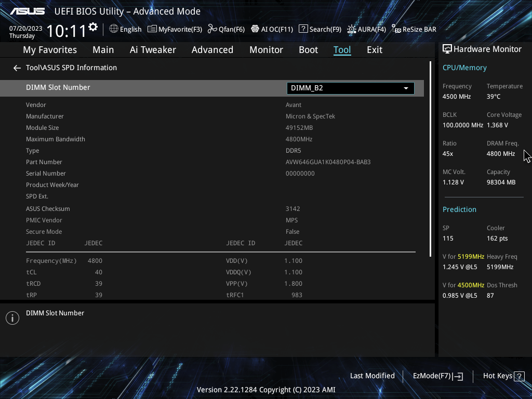Go back using the left arrow
Screen dimensions: 532x399
[17, 68]
